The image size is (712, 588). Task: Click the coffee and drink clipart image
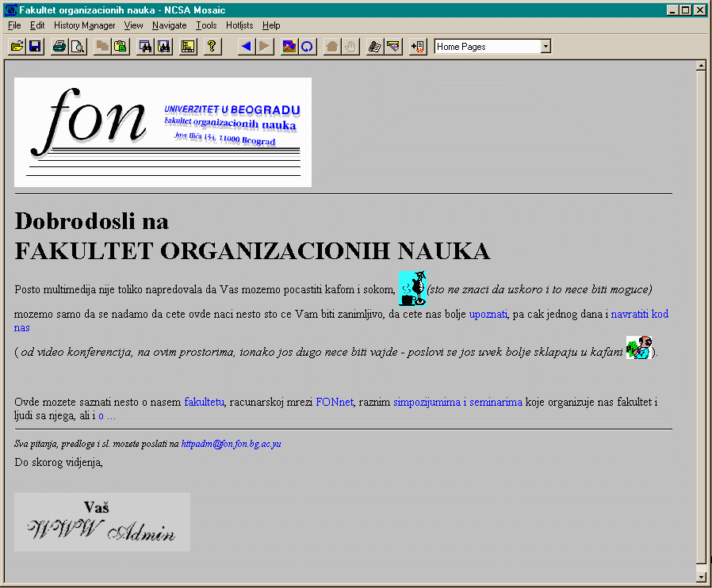click(412, 288)
